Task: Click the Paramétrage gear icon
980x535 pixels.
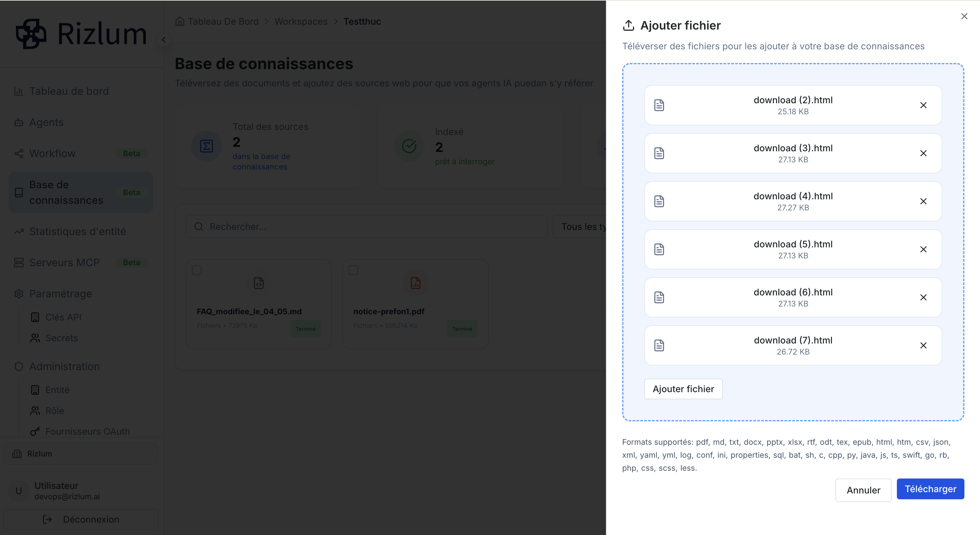Action: (19, 294)
